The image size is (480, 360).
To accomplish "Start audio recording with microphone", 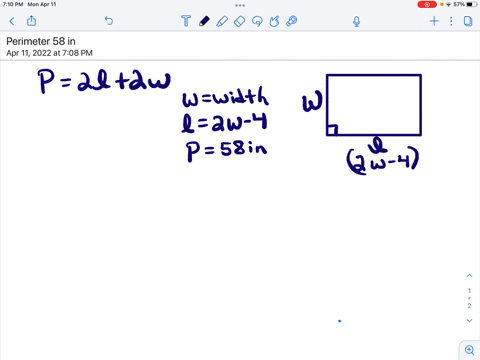I will pos(356,21).
